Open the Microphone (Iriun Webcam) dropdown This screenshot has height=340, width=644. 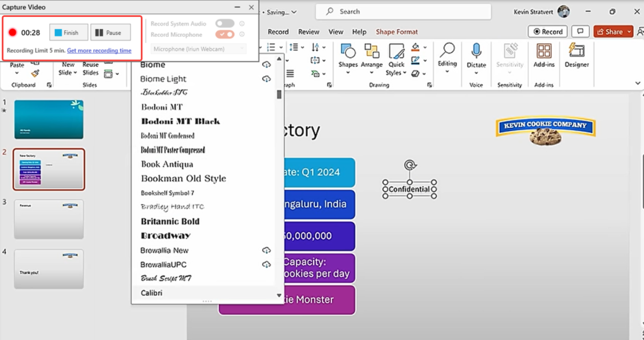[x=199, y=49]
